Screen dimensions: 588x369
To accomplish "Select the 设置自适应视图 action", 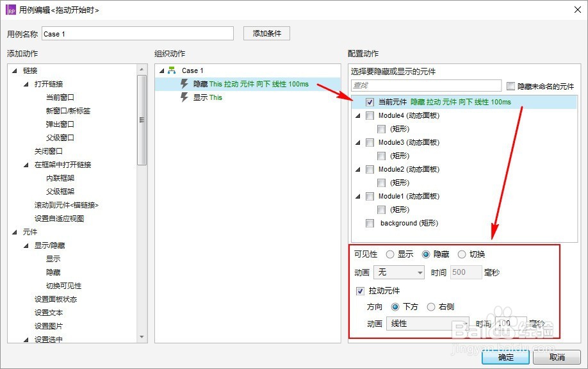I will click(x=60, y=218).
